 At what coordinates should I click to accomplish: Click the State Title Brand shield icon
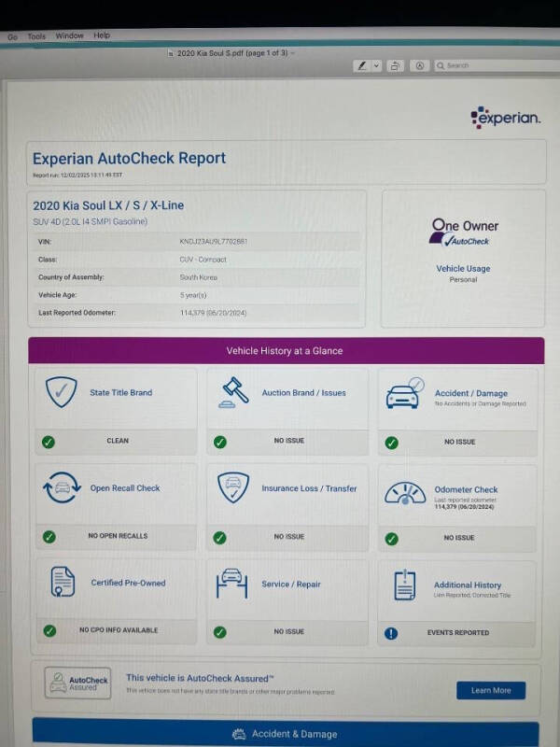tap(62, 393)
